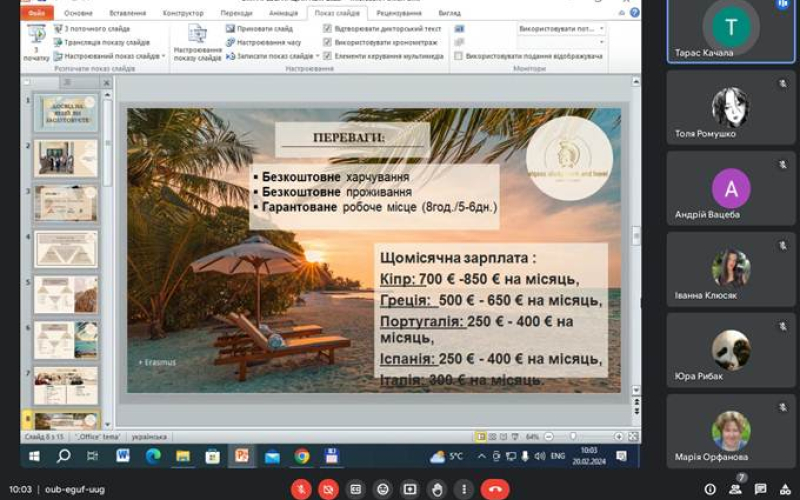Uncheck Відтворювати дикторський текст
Image resolution: width=800 pixels, height=500 pixels.
tap(328, 29)
